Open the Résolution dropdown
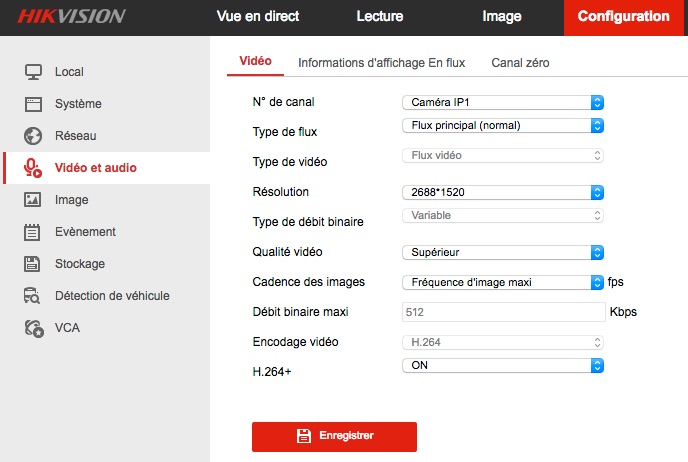Image resolution: width=688 pixels, height=462 pixels. [x=503, y=192]
